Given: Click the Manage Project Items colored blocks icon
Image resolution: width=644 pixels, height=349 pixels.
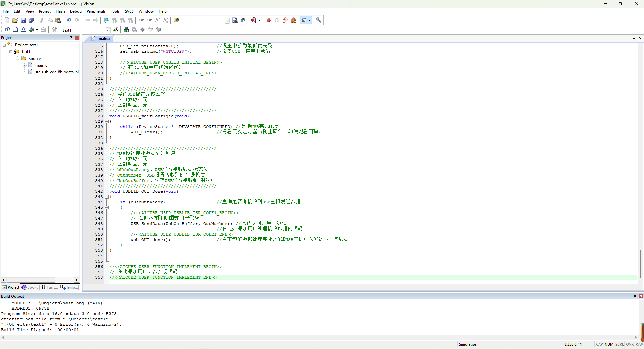Looking at the screenshot, I should coord(126,30).
